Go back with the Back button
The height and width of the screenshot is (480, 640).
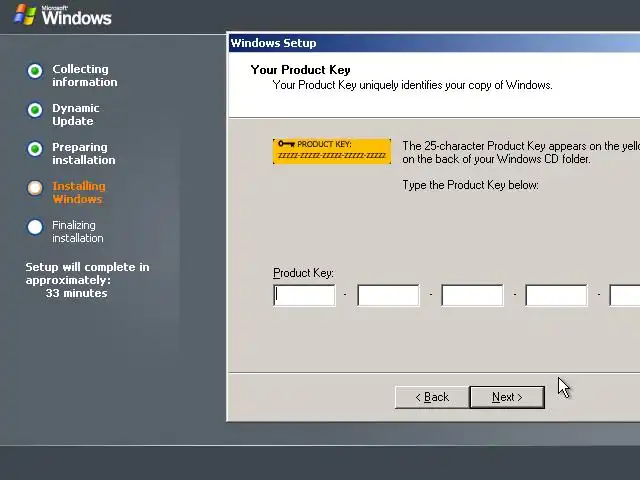pyautogui.click(x=432, y=397)
